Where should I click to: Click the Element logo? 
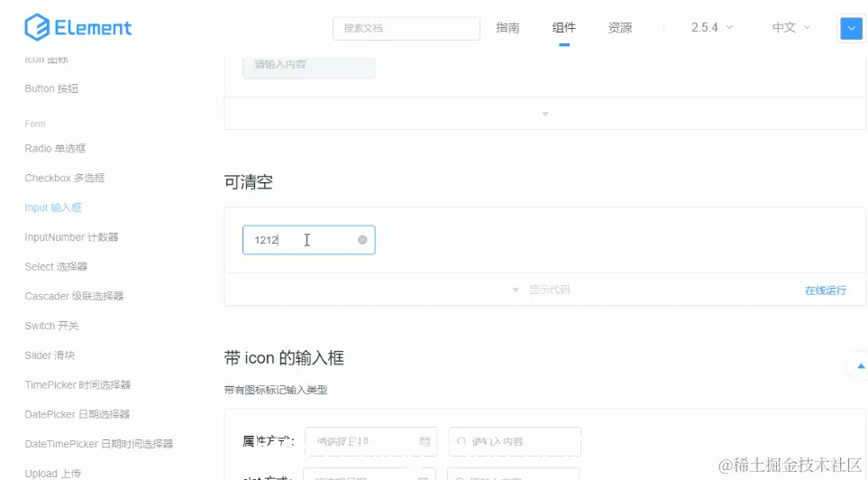[78, 27]
